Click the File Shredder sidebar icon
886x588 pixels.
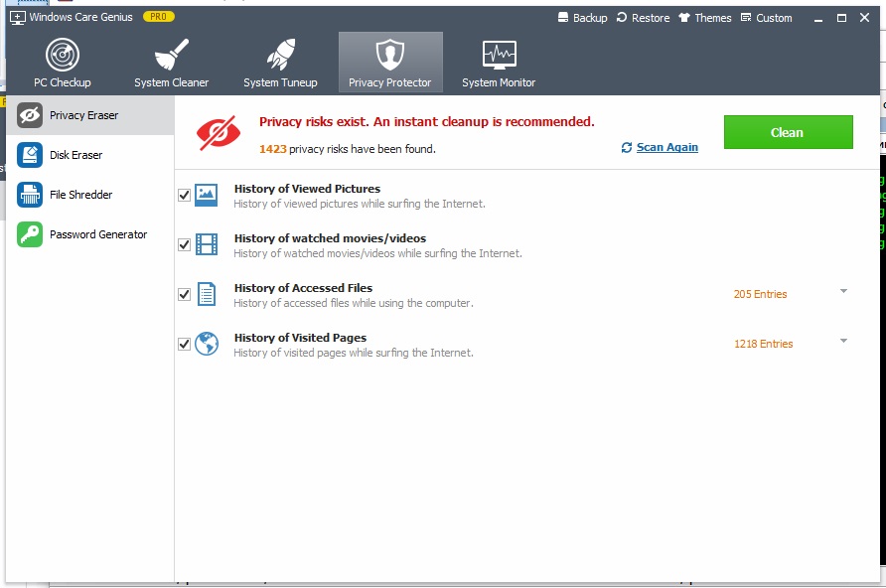point(30,195)
